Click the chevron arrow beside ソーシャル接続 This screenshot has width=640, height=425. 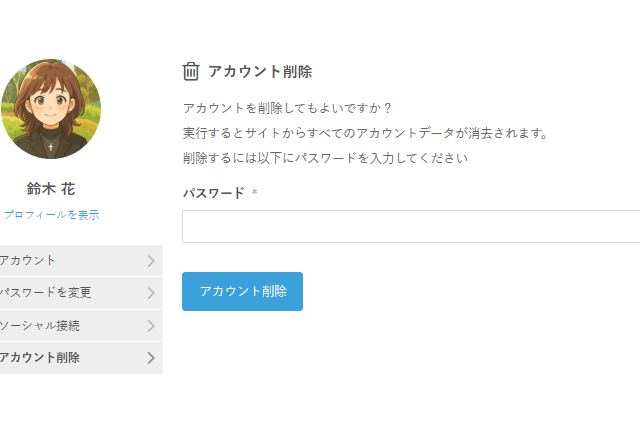pyautogui.click(x=151, y=326)
